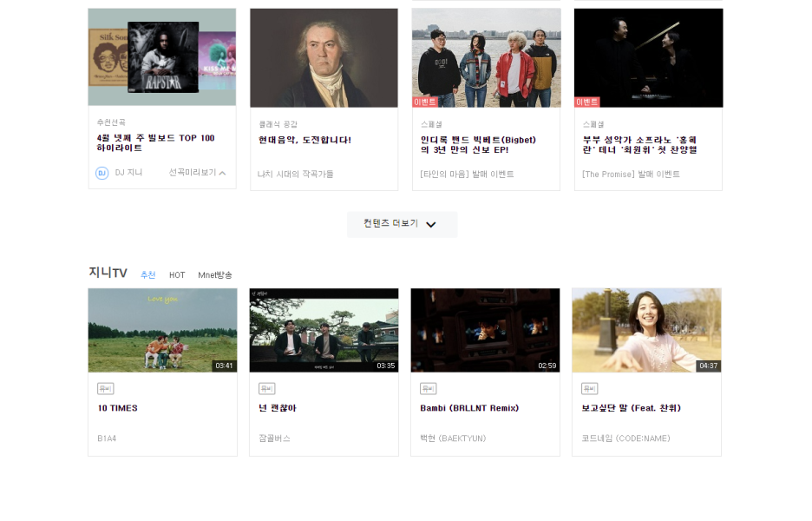This screenshot has height=521, width=812.
Task: Select the 추천 tab in 지니TV
Action: pos(148,274)
